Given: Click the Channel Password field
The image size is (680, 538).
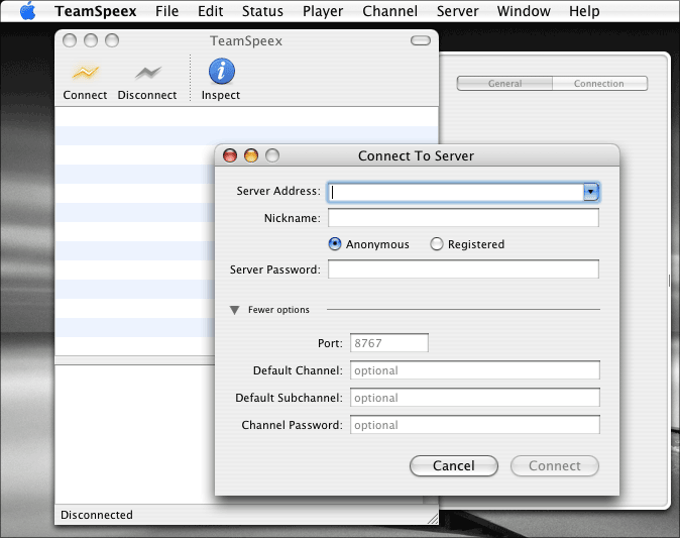Looking at the screenshot, I should [x=475, y=425].
